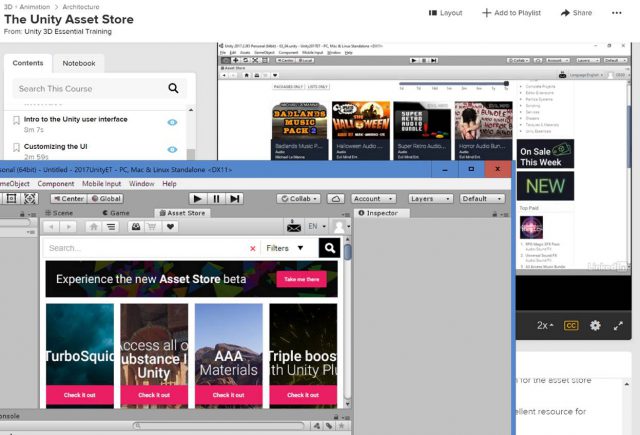Screen dimensions: 640x435
Task: Open the Asset Store wishlist heart
Action: pyautogui.click(x=170, y=226)
